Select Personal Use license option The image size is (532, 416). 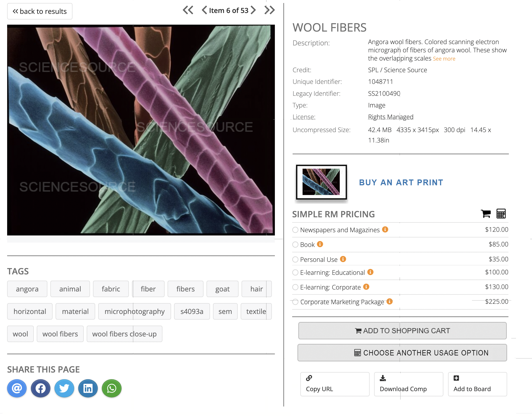click(x=295, y=259)
